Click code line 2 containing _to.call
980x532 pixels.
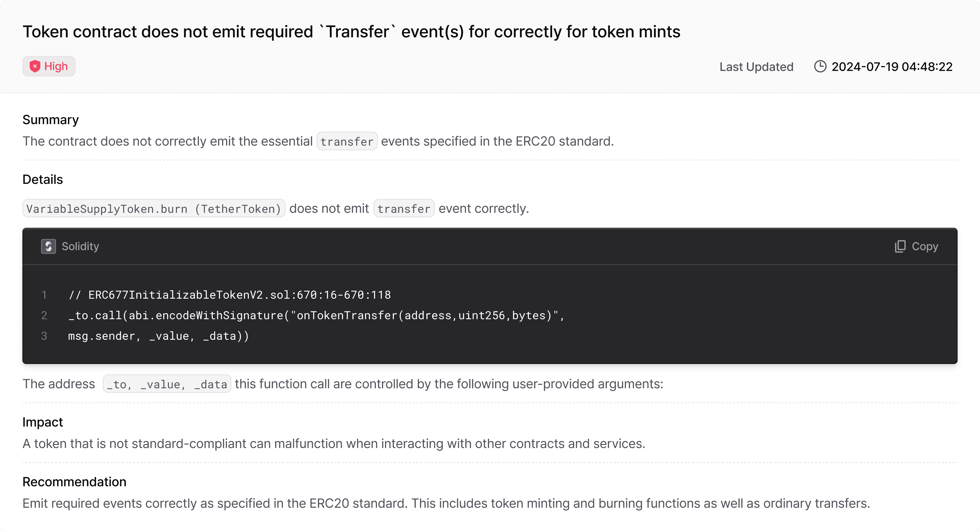316,315
